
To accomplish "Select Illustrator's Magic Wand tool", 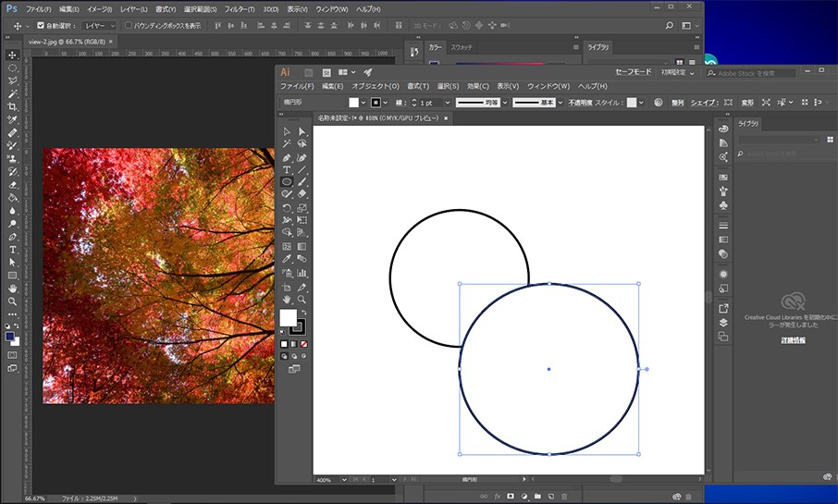I will click(x=287, y=143).
